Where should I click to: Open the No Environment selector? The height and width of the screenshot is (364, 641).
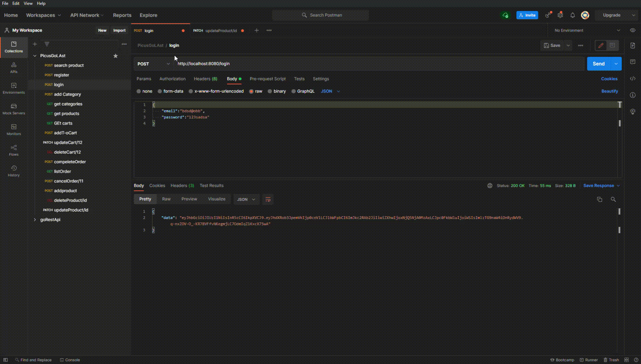587,30
